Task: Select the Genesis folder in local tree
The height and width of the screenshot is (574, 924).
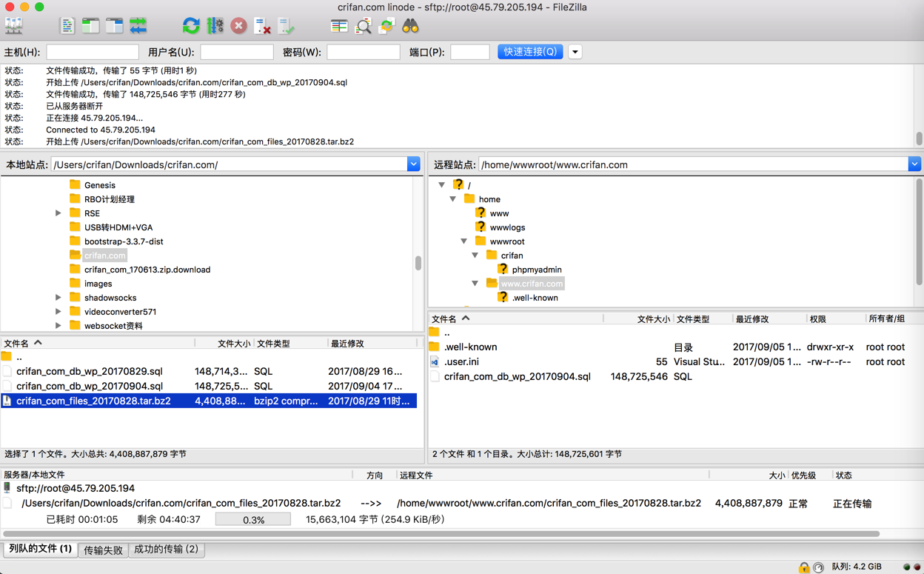Action: tap(100, 185)
